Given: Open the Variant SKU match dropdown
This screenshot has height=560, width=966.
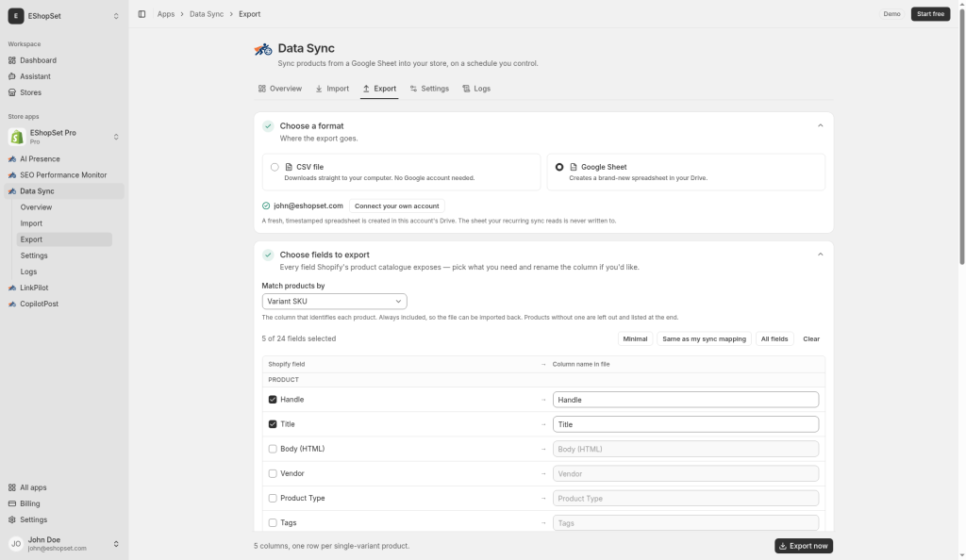Looking at the screenshot, I should (334, 302).
